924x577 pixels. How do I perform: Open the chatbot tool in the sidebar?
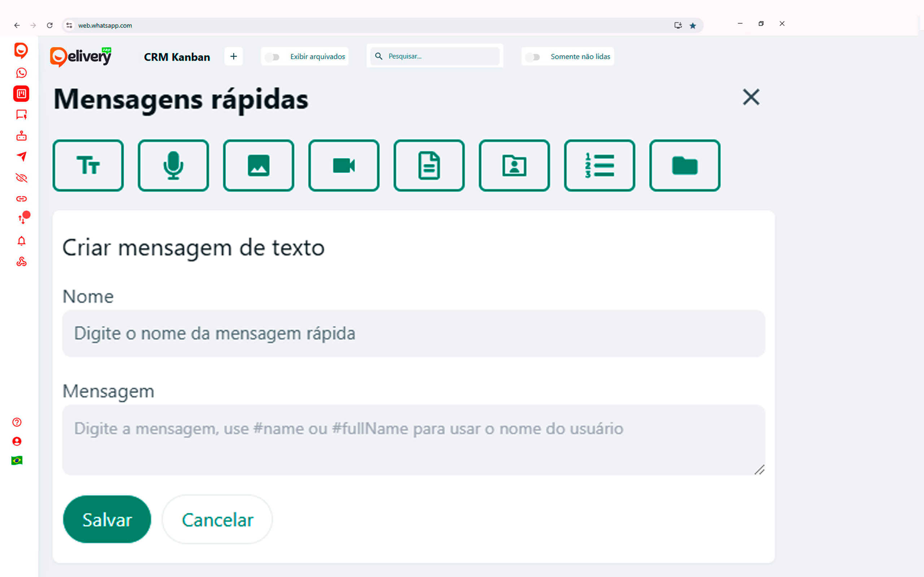(x=21, y=136)
